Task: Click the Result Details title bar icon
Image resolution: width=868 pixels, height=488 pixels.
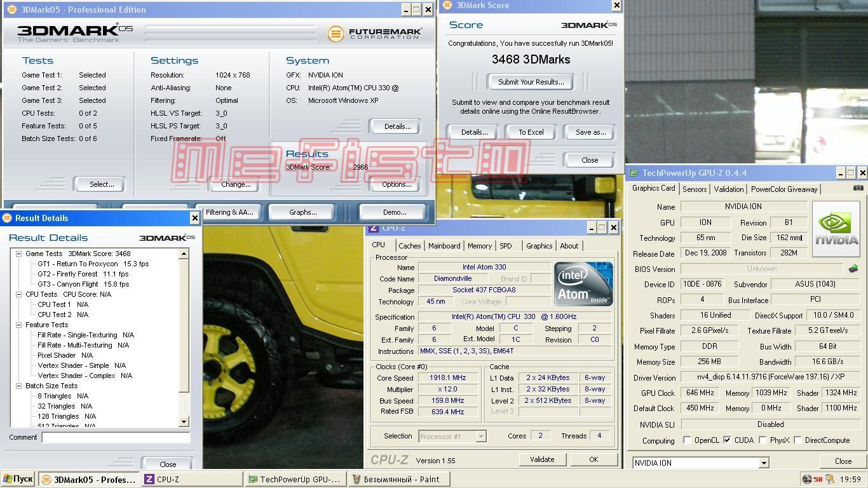Action: pyautogui.click(x=7, y=218)
